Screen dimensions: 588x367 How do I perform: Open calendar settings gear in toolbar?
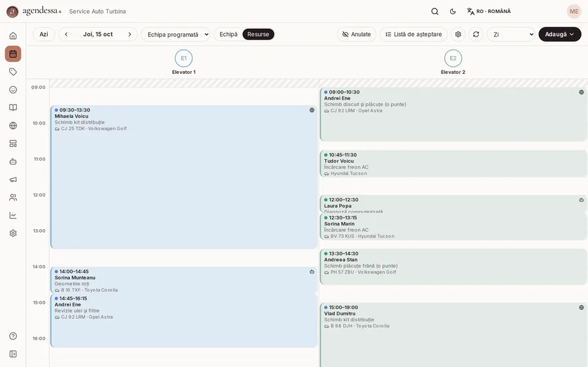coord(458,34)
